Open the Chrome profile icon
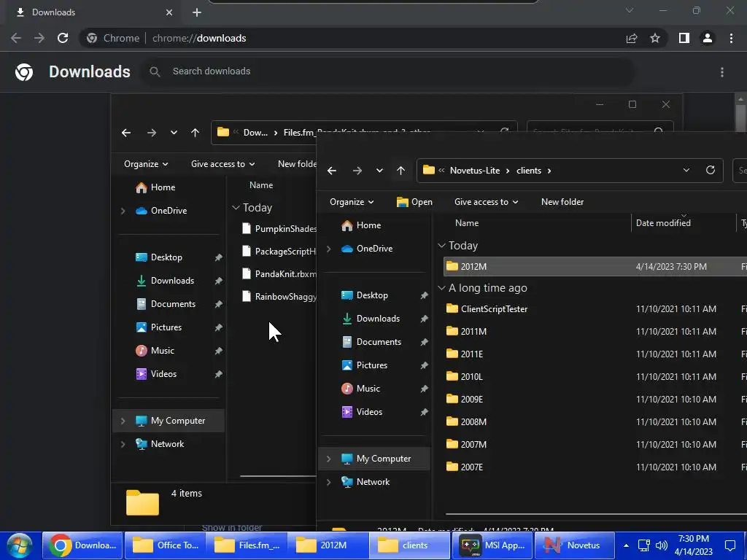 pos(708,38)
